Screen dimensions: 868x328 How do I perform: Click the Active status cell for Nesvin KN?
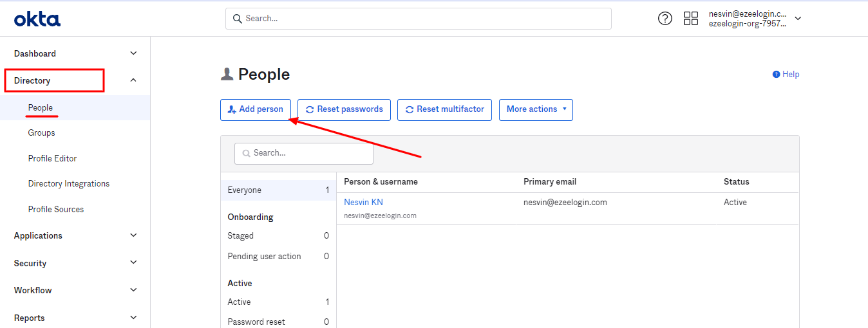click(735, 202)
